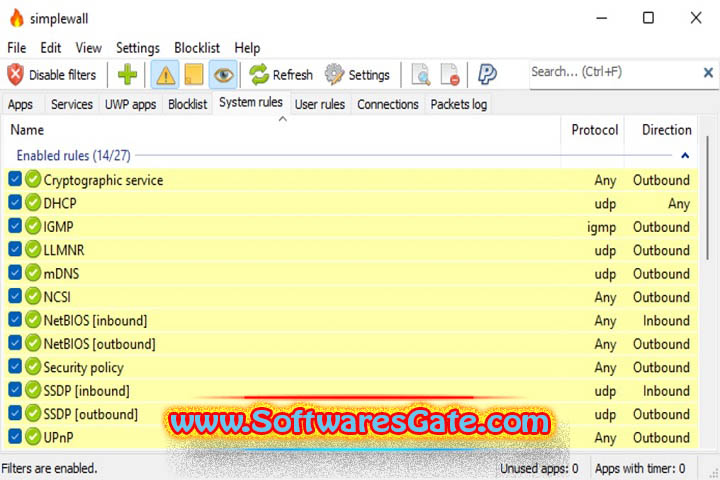Disable the NetBIOS [outbound] checkbox
The height and width of the screenshot is (480, 720).
[15, 343]
